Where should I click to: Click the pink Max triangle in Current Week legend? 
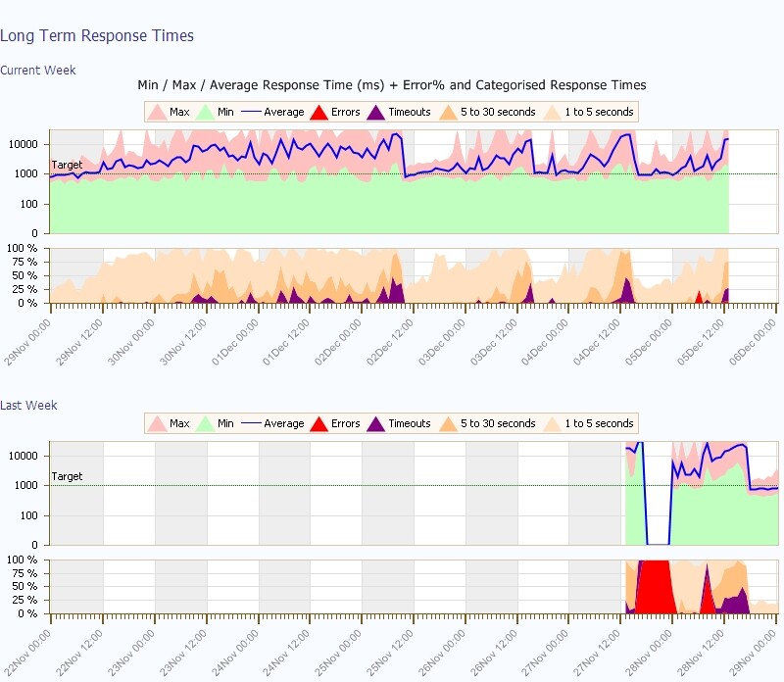tap(157, 113)
